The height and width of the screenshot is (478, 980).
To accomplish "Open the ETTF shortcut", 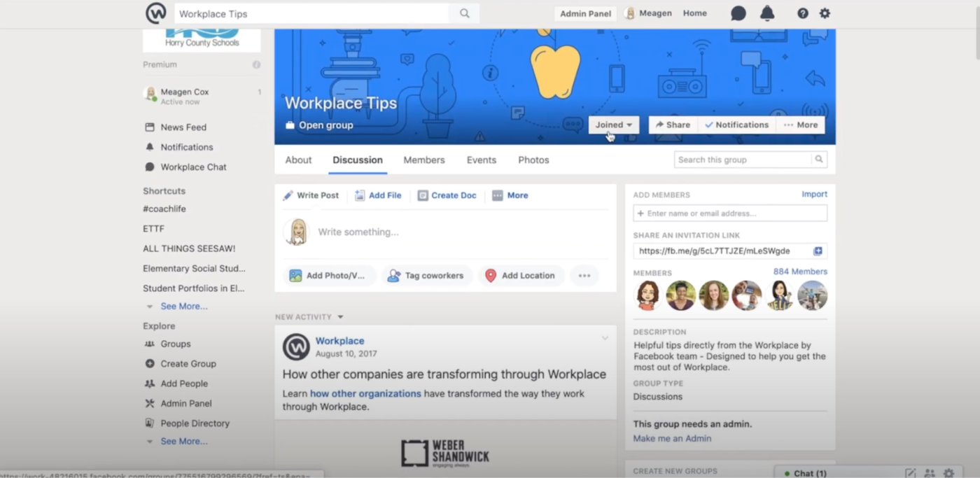I will pyautogui.click(x=153, y=229).
